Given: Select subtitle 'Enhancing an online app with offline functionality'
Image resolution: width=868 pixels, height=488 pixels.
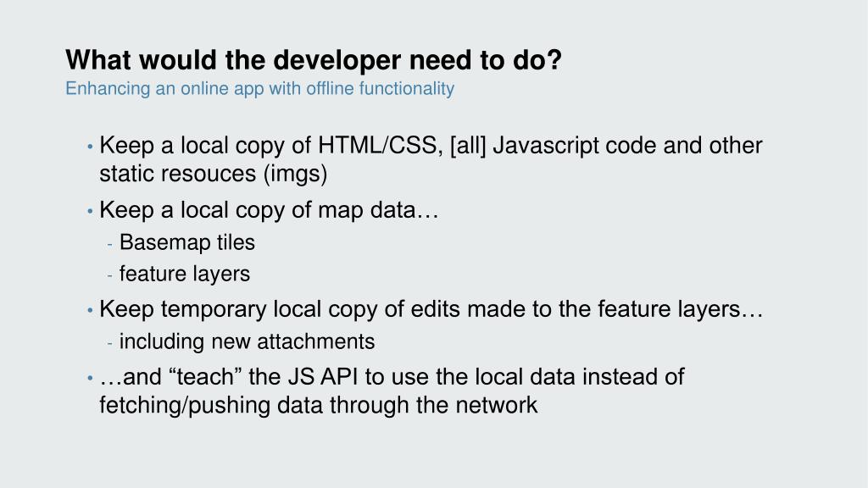Looking at the screenshot, I should (x=259, y=88).
